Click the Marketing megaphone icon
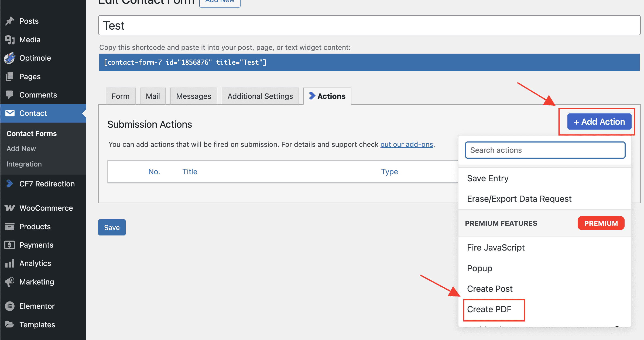Viewport: 644px width, 340px height. (x=10, y=282)
